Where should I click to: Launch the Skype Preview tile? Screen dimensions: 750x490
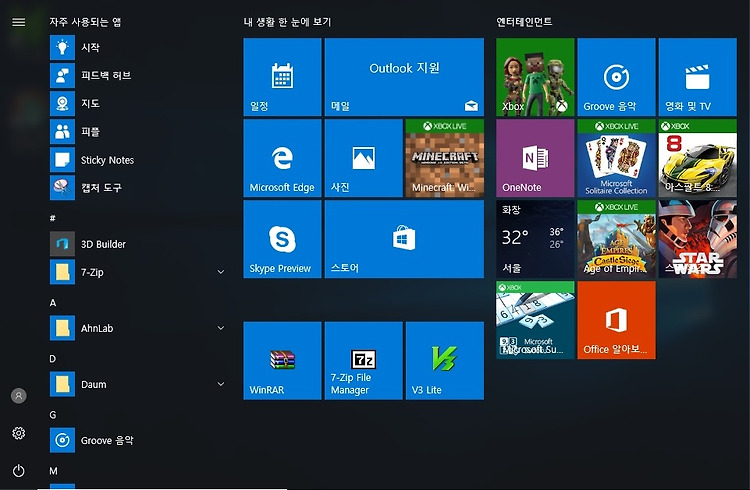282,239
